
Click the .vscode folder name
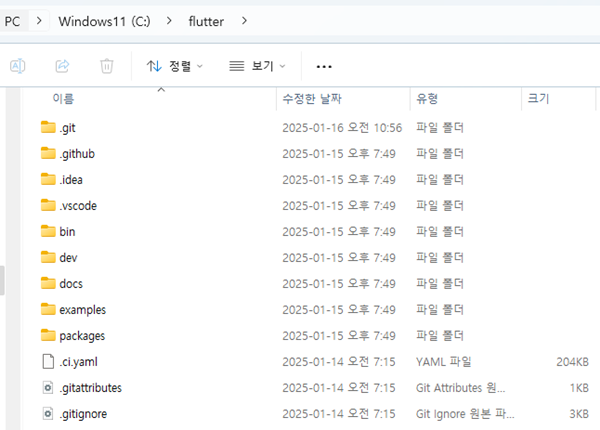pos(78,206)
